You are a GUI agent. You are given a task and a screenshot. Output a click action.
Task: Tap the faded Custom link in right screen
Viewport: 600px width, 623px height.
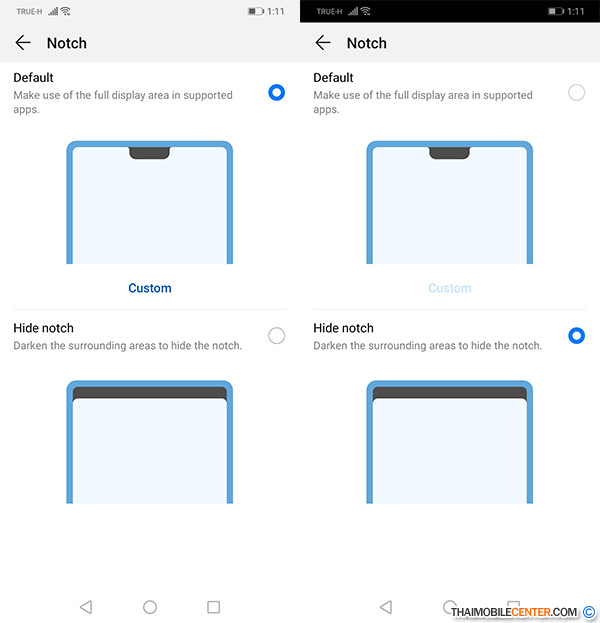pos(450,288)
